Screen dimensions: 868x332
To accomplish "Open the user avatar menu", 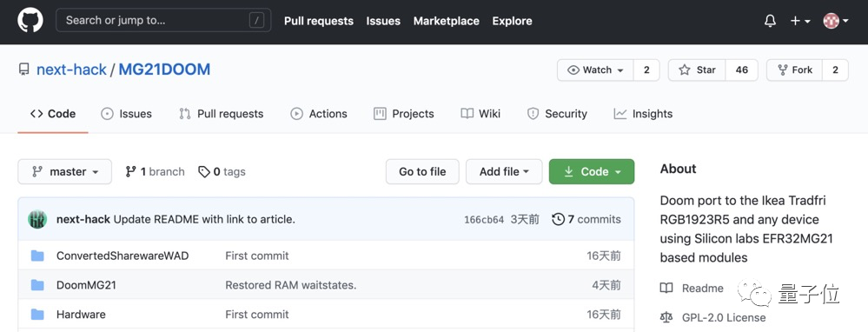I will pos(835,21).
